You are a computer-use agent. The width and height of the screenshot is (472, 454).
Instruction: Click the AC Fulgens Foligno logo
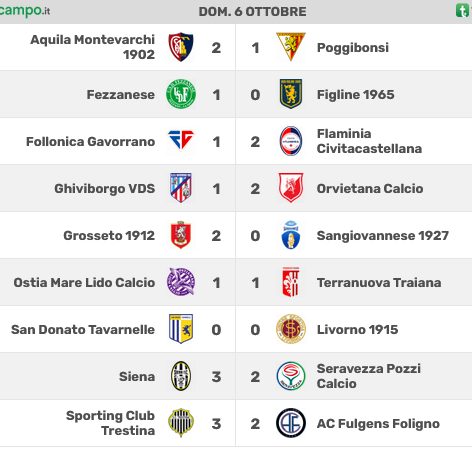pos(291,423)
